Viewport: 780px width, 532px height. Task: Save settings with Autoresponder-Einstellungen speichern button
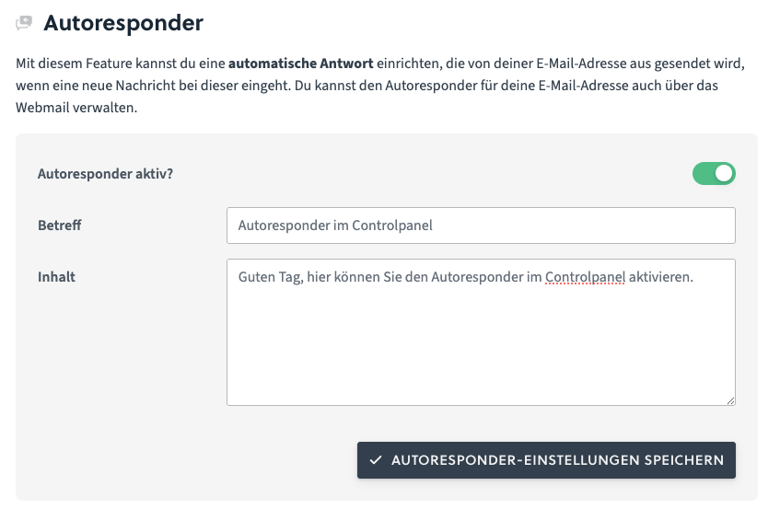click(x=546, y=460)
